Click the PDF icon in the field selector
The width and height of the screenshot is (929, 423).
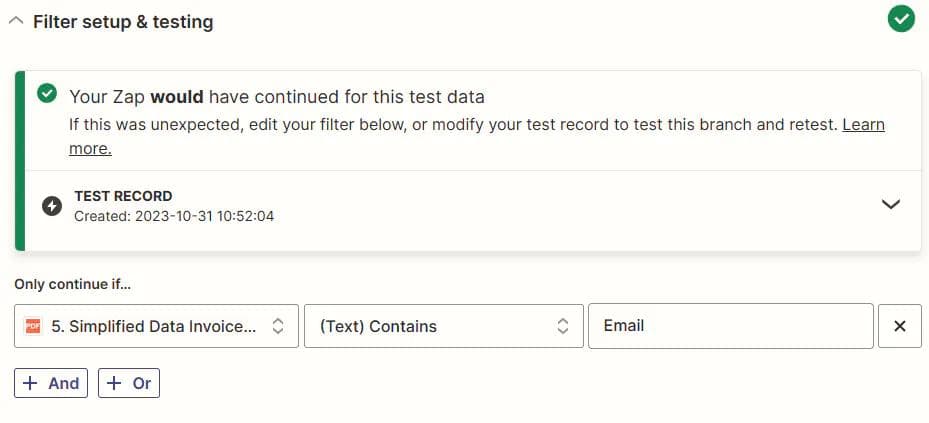33,326
